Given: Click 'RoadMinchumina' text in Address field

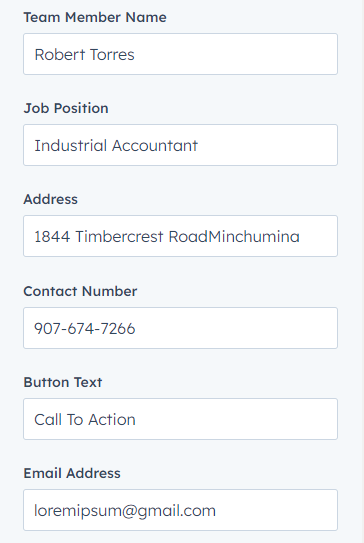Looking at the screenshot, I should [234, 237].
